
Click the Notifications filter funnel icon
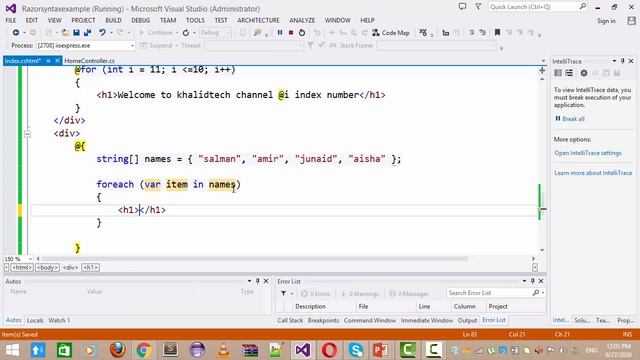478,7
